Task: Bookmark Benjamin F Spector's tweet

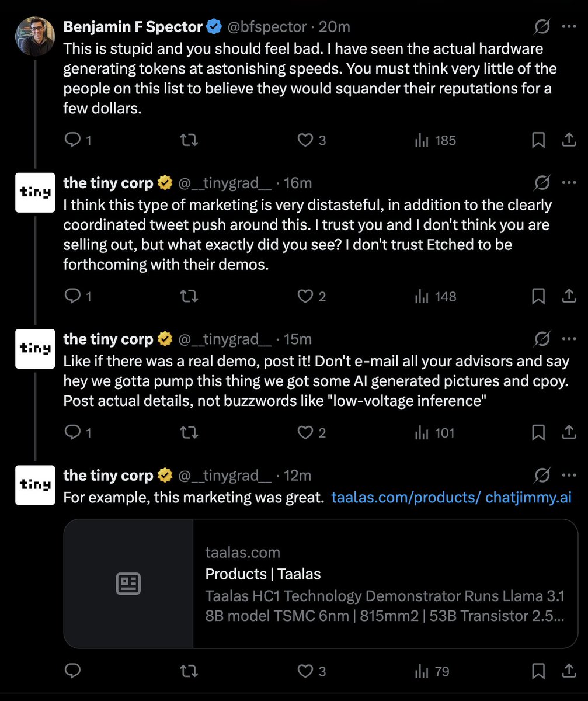Action: click(x=538, y=140)
